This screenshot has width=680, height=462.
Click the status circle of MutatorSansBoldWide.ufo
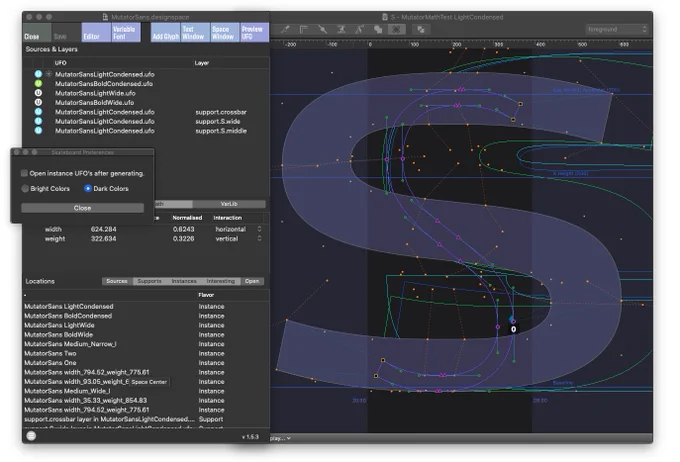pyautogui.click(x=38, y=102)
